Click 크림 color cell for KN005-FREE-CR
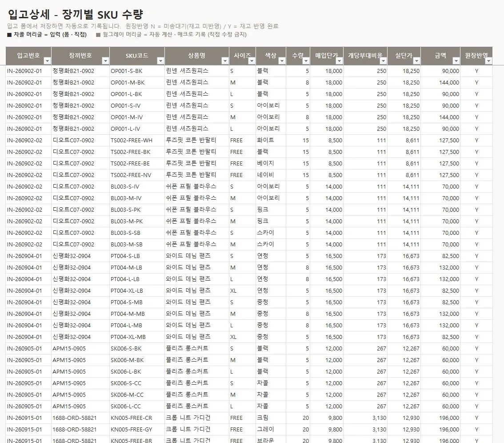Screen dimensions: 504x443 pyautogui.click(x=271, y=419)
